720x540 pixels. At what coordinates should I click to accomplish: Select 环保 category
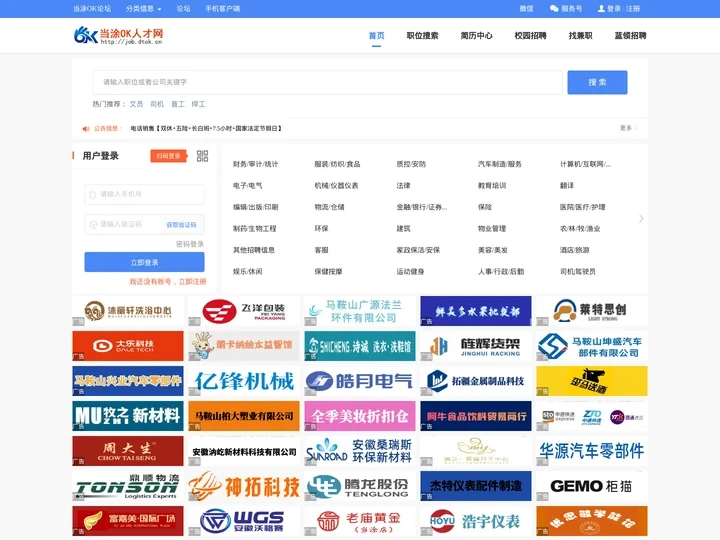point(321,229)
